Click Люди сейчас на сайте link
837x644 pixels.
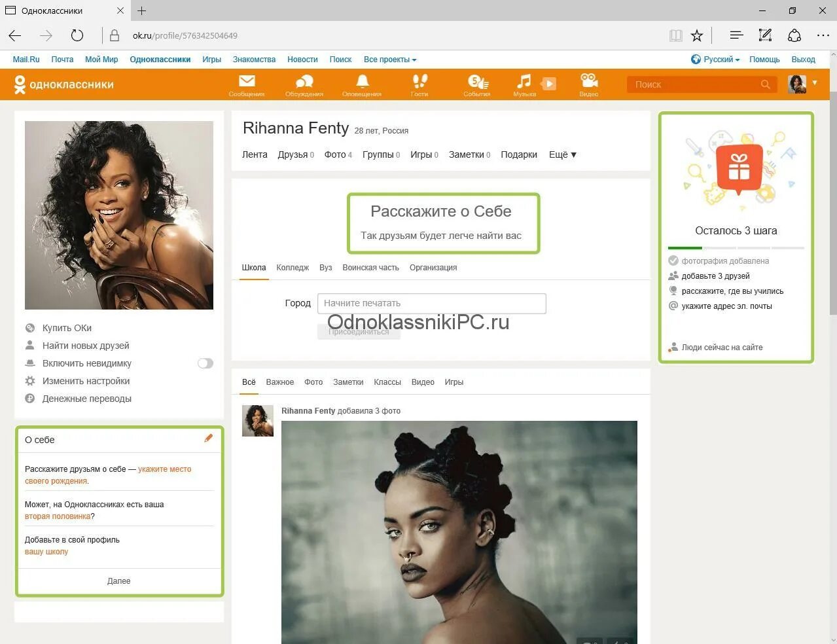click(x=722, y=348)
